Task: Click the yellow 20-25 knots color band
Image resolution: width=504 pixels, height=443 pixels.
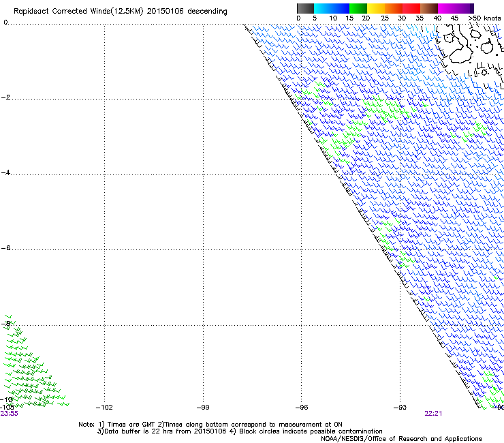Action: [376, 8]
